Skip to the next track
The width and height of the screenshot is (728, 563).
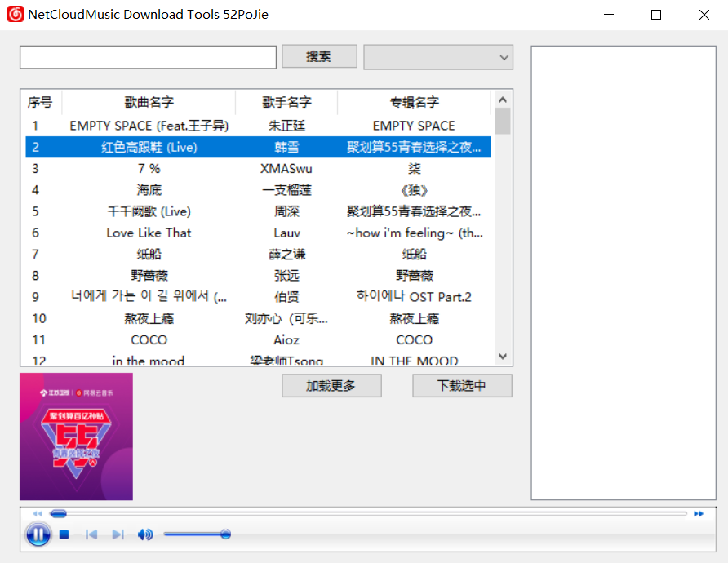pyautogui.click(x=118, y=534)
